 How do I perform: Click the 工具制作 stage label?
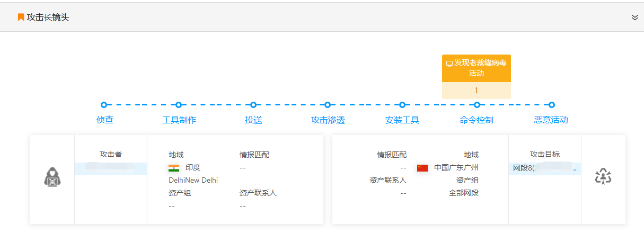tap(179, 120)
